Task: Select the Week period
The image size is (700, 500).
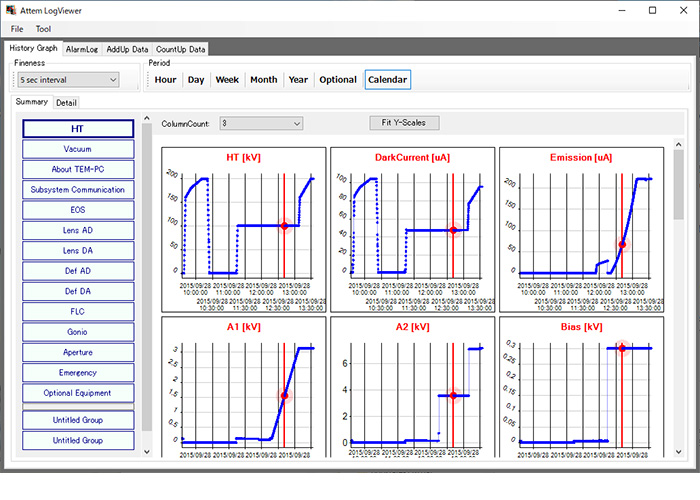Action: point(227,80)
